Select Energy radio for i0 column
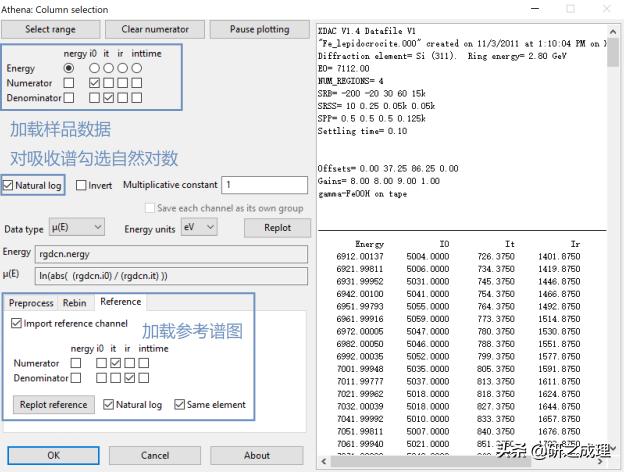624x472 pixels. click(94, 68)
